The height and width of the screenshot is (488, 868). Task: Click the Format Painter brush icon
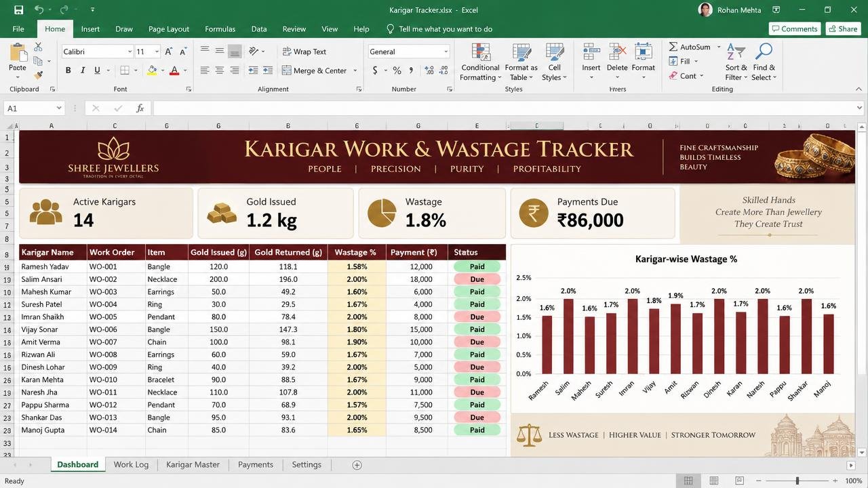pos(38,75)
